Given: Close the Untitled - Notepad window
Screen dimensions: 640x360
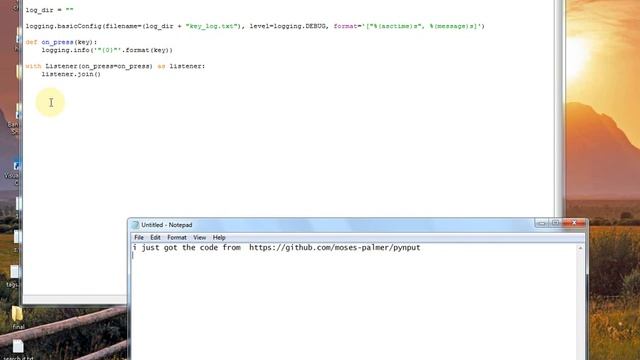Looking at the screenshot, I should 575,223.
